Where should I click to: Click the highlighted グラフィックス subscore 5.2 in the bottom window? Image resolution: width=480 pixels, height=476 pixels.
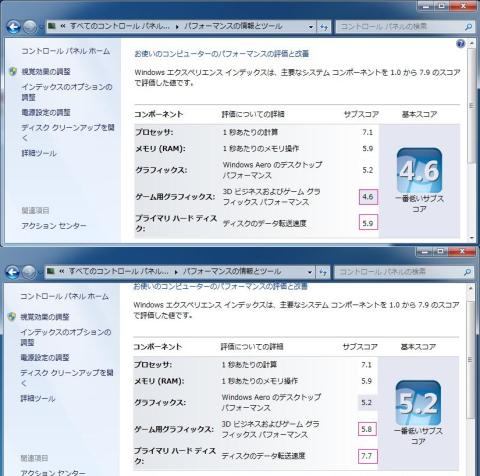(x=367, y=402)
